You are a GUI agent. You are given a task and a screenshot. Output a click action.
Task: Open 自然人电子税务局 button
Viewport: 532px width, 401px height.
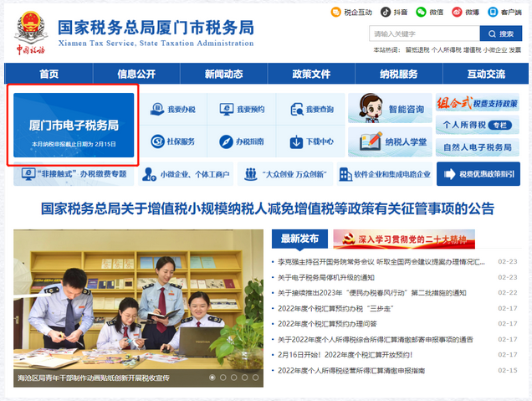tap(478, 147)
